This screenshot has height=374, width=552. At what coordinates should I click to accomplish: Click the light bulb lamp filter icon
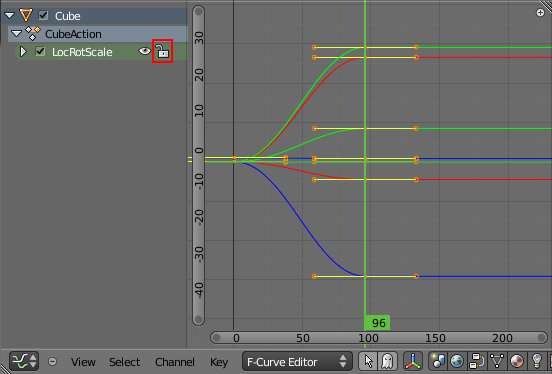coord(537,361)
